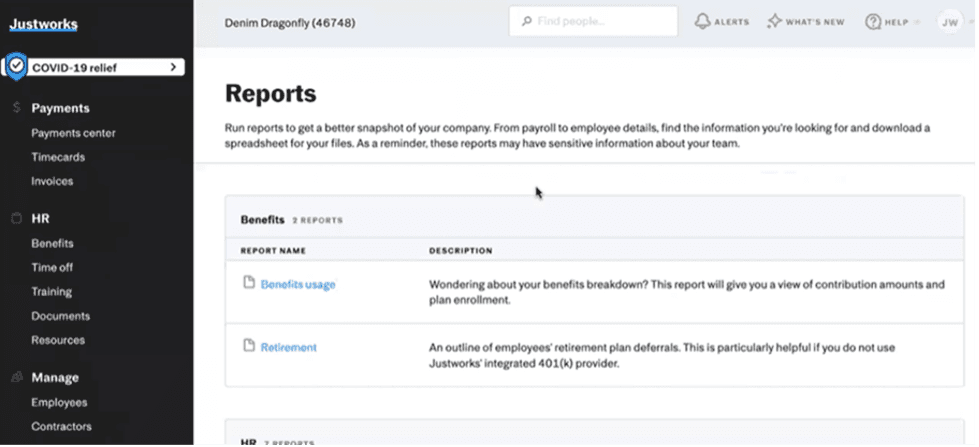Open the Retirement report link
Image resolution: width=979 pixels, height=447 pixels.
pos(288,347)
